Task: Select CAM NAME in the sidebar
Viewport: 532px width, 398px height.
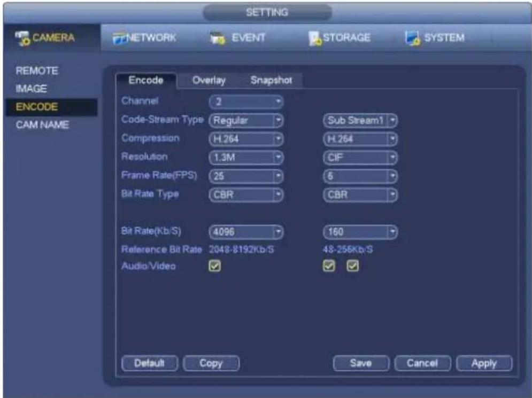Action: click(42, 125)
